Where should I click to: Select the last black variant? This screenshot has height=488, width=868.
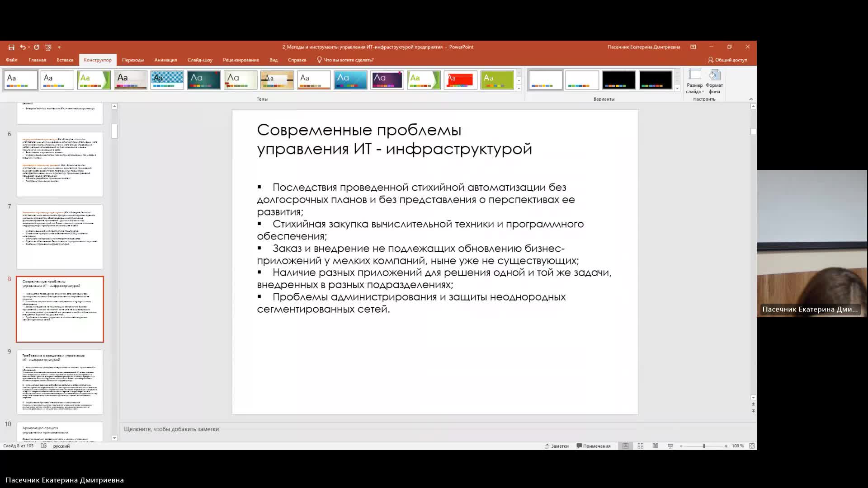(x=656, y=80)
